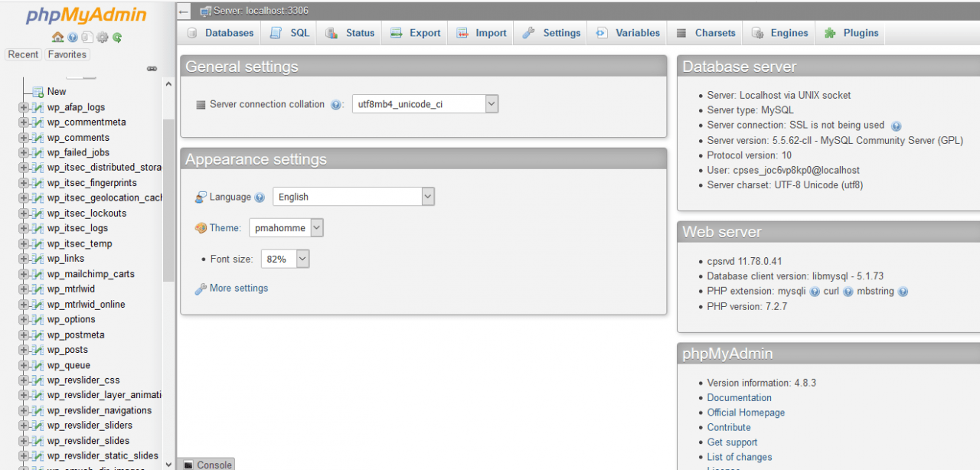Open the Contribute link

(729, 428)
